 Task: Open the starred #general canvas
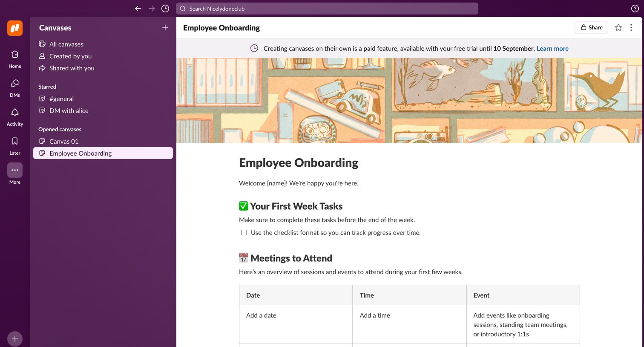(103, 99)
